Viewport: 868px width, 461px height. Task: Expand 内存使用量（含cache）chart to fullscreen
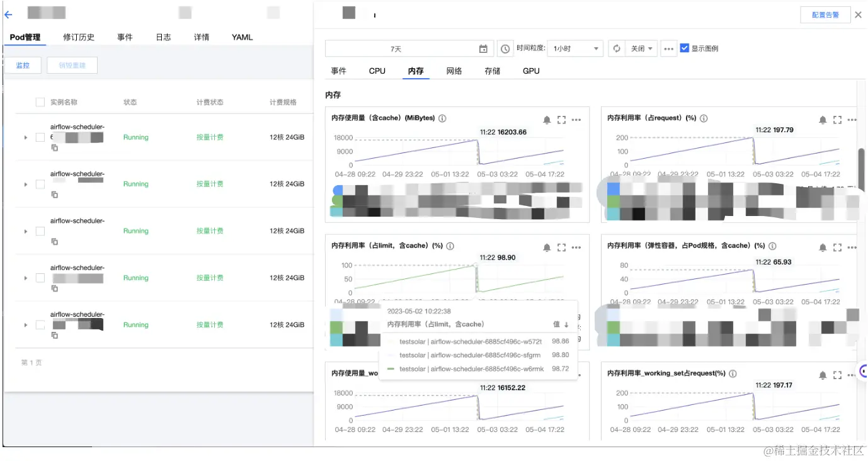[562, 120]
